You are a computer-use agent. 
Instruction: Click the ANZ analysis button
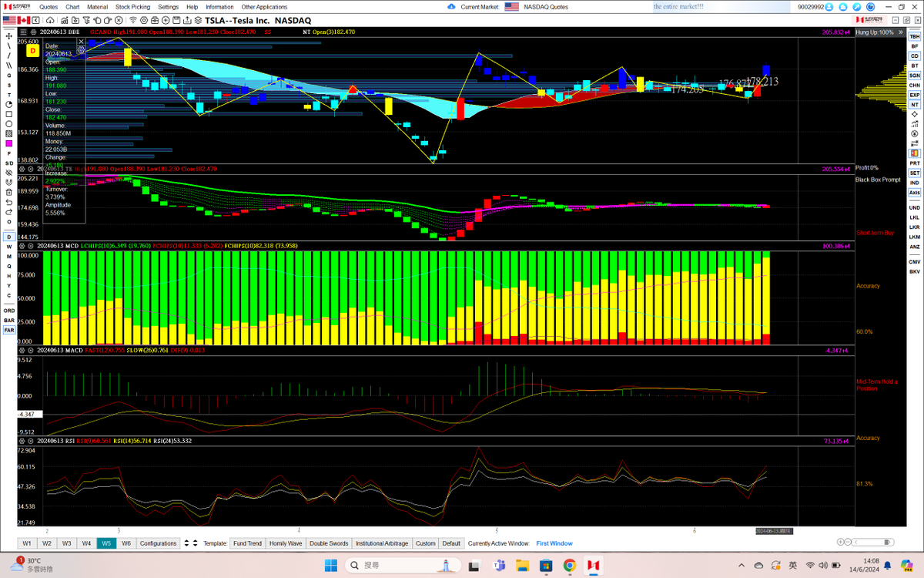914,247
